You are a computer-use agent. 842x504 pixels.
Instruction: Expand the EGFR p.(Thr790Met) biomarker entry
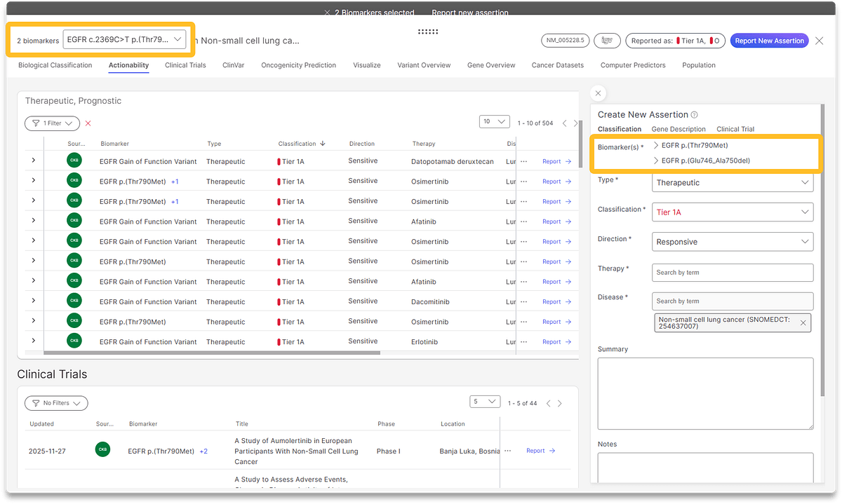[x=655, y=146]
